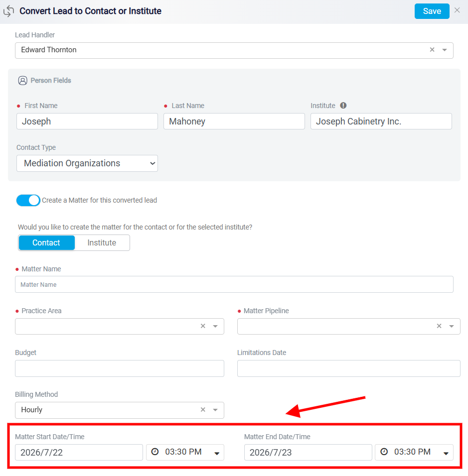The image size is (468, 476).
Task: Expand the Lead Handler dropdown arrow
Action: [444, 50]
